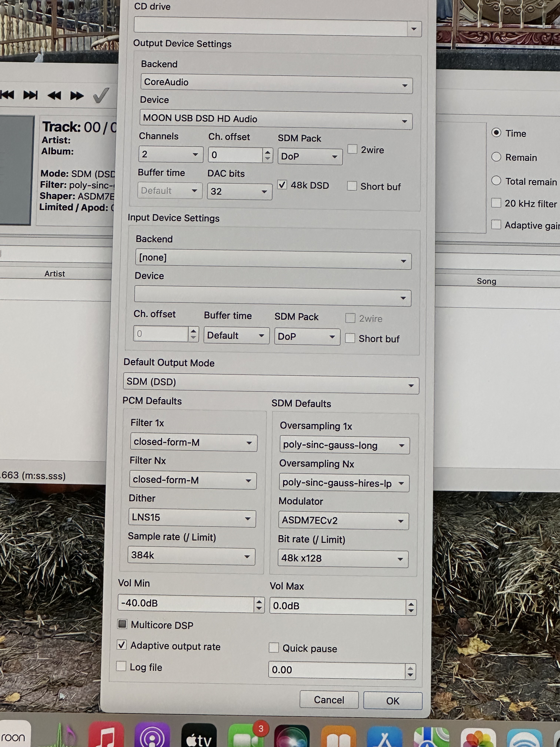560x747 pixels.
Task: Open Books app from dock
Action: pos(339,736)
